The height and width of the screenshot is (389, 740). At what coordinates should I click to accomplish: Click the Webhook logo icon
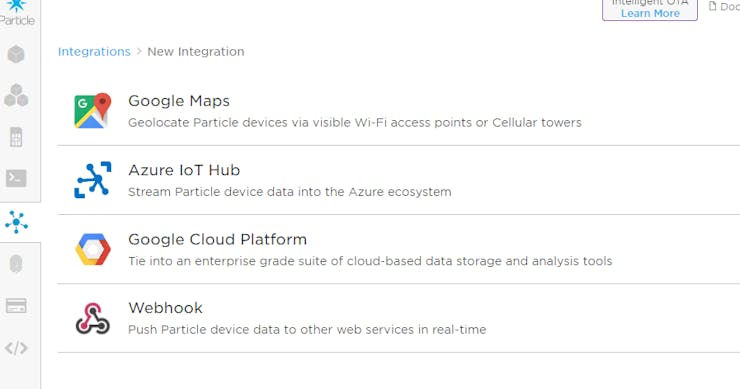point(93,319)
